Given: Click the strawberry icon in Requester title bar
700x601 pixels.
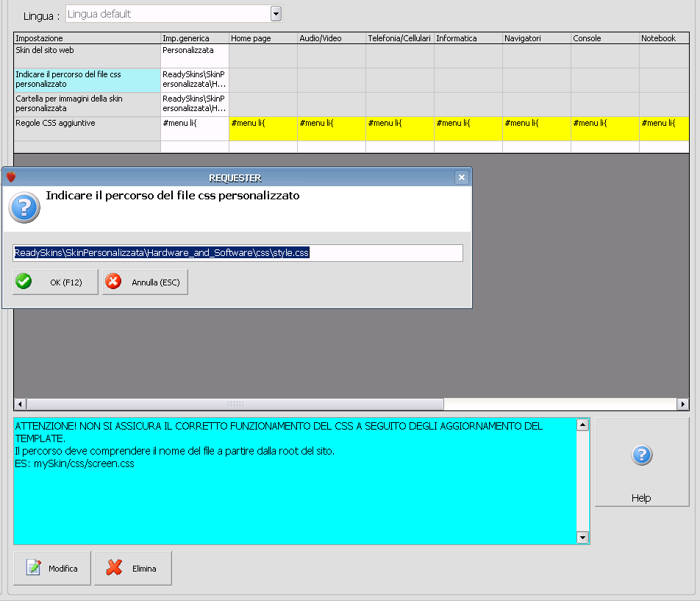Looking at the screenshot, I should click(11, 177).
